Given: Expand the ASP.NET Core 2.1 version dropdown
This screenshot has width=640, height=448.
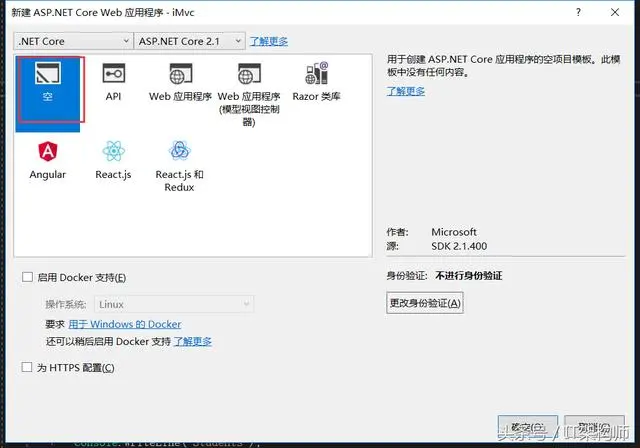Looking at the screenshot, I should click(x=190, y=41).
